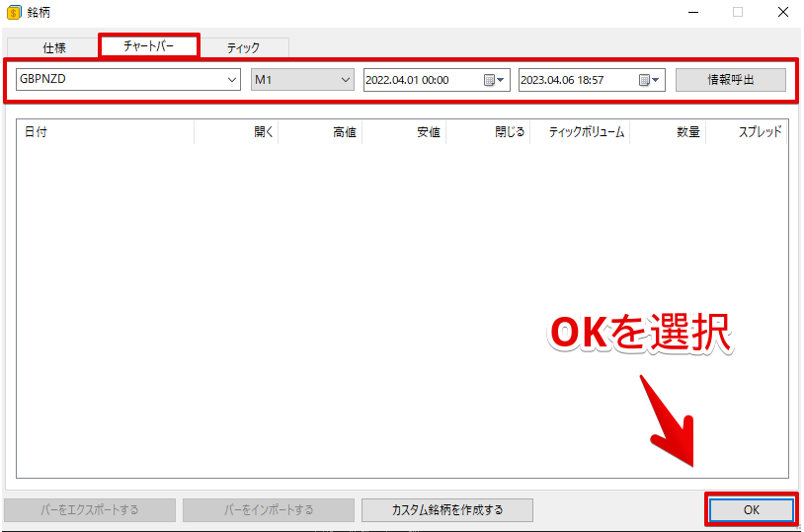Select the チャートバー tab
804x532 pixels.
(x=149, y=46)
